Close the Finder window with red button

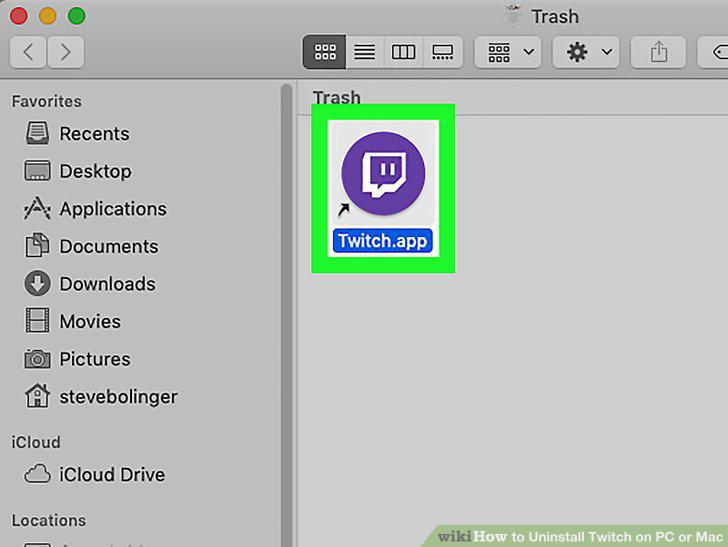pyautogui.click(x=19, y=16)
